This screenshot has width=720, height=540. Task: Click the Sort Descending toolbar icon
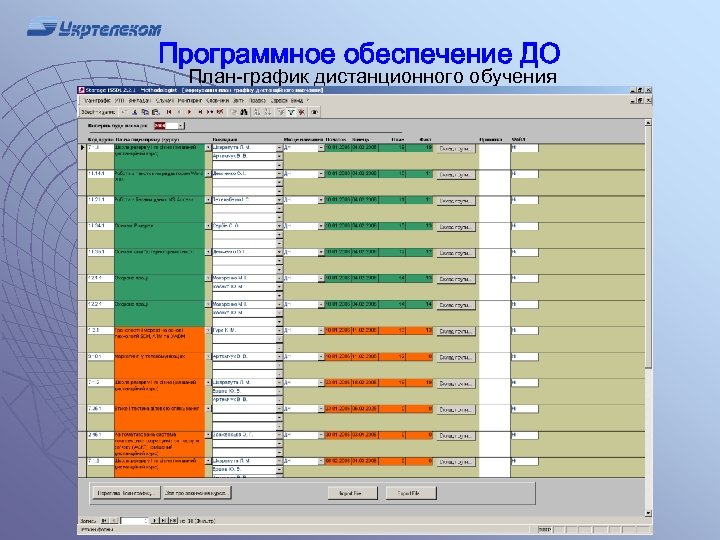pos(267,112)
